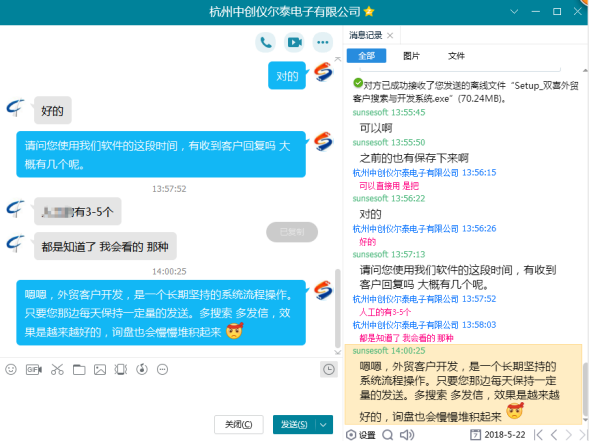Click the 发送(S) send button
This screenshot has width=590, height=442.
point(294,425)
